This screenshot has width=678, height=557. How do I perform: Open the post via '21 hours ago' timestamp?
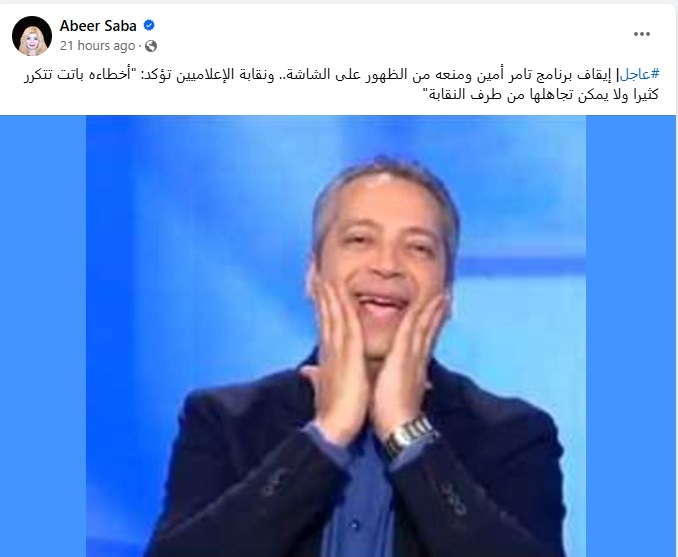pyautogui.click(x=97, y=46)
